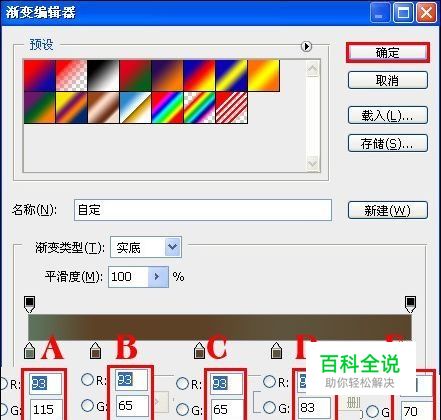Select the right opacity stop above gradient bar
441x420 pixels.
[x=410, y=304]
